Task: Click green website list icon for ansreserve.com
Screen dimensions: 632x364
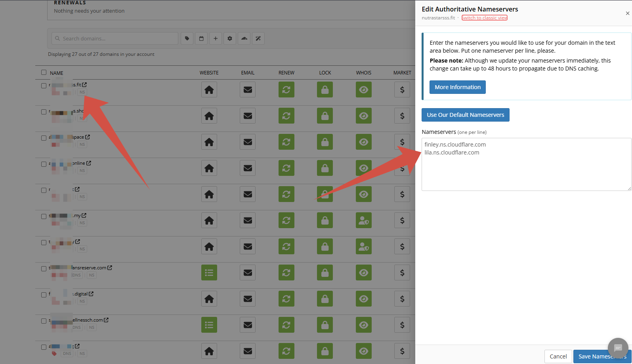Action: click(x=209, y=273)
